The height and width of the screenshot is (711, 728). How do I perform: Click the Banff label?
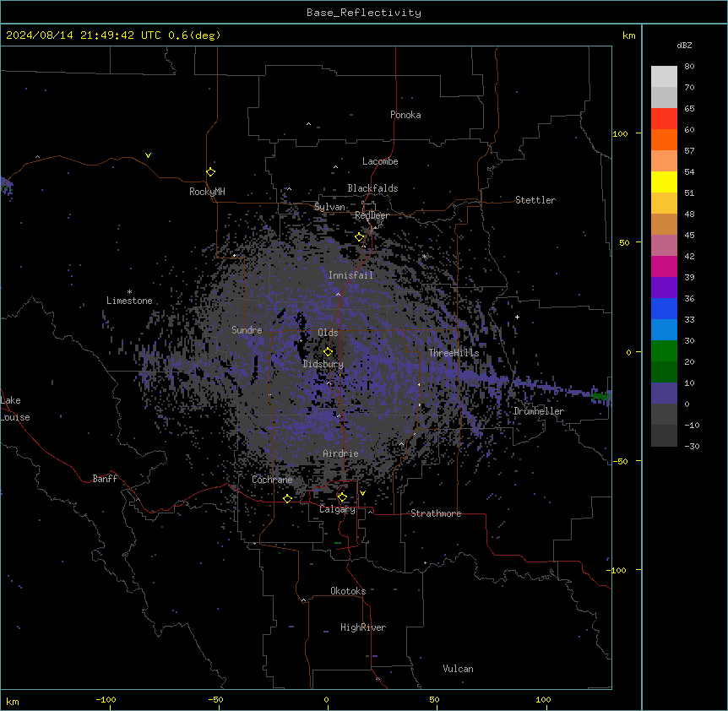click(105, 479)
